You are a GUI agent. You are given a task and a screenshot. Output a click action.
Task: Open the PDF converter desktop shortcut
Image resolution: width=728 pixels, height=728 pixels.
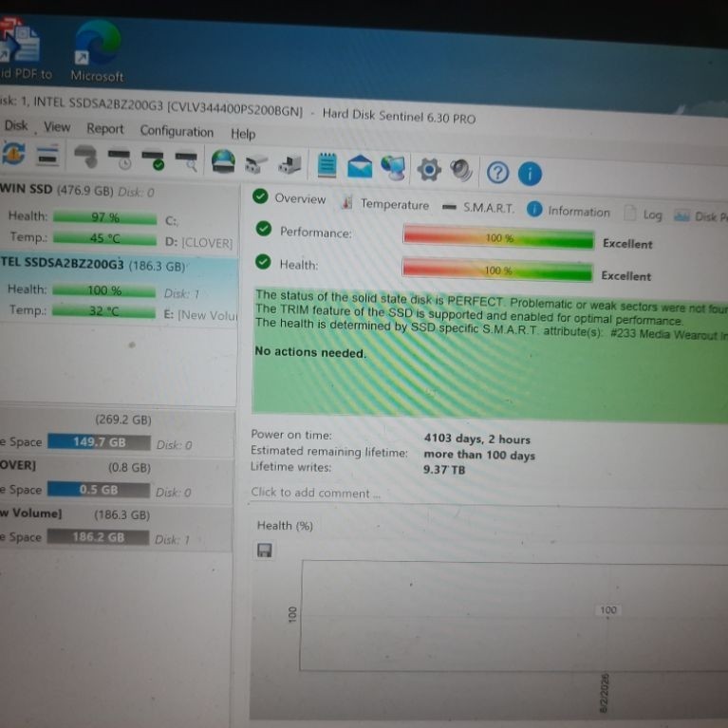[x=20, y=50]
